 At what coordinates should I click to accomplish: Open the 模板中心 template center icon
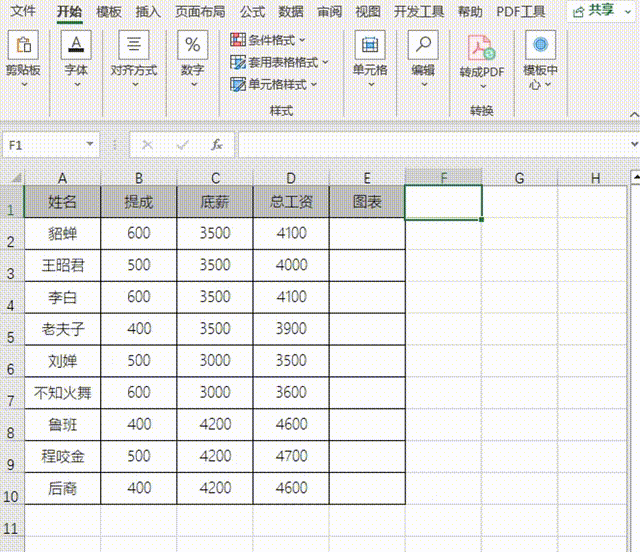click(x=540, y=45)
